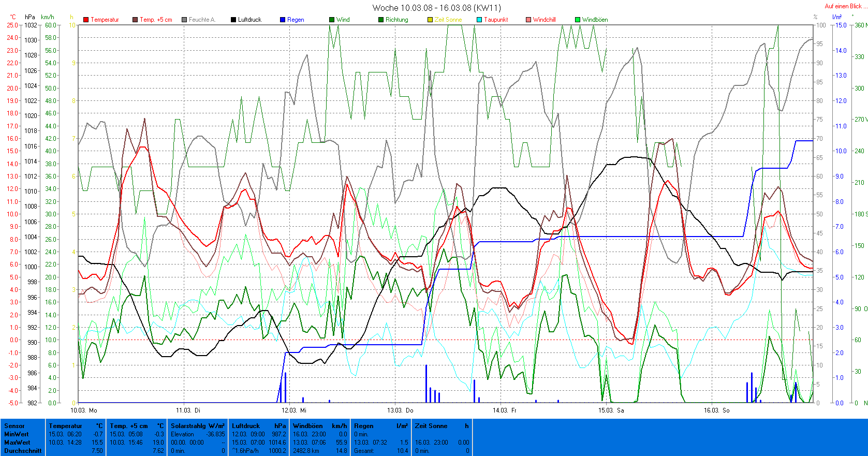Click the yellow Zeit Sonne legend square
The height and width of the screenshot is (456, 868).
(430, 20)
